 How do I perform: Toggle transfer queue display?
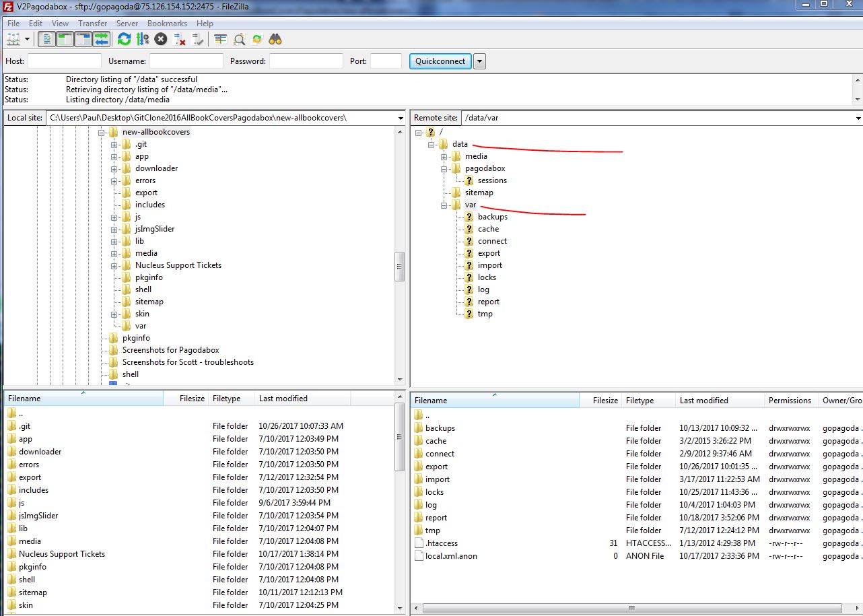pyautogui.click(x=101, y=39)
